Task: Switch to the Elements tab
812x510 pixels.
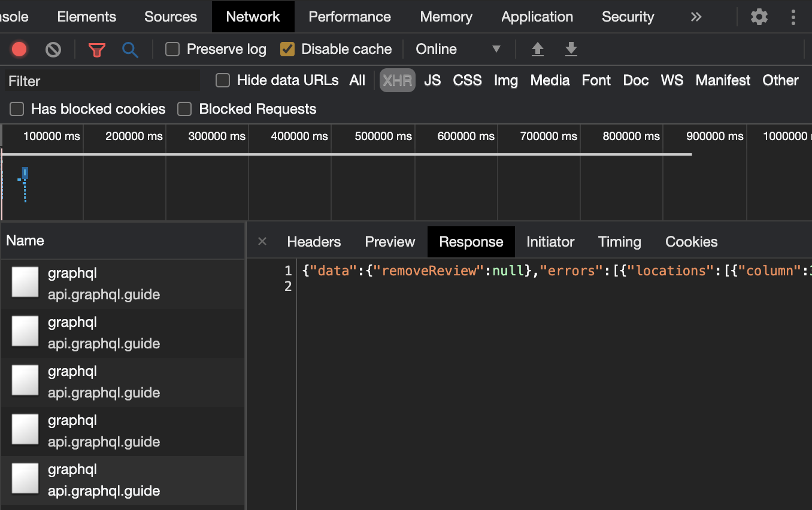Action: (x=87, y=17)
